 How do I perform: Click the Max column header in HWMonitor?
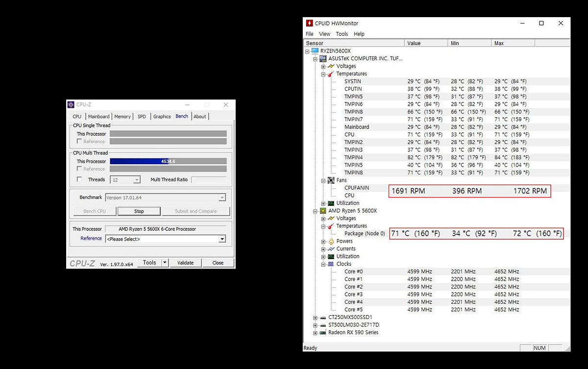pos(513,43)
